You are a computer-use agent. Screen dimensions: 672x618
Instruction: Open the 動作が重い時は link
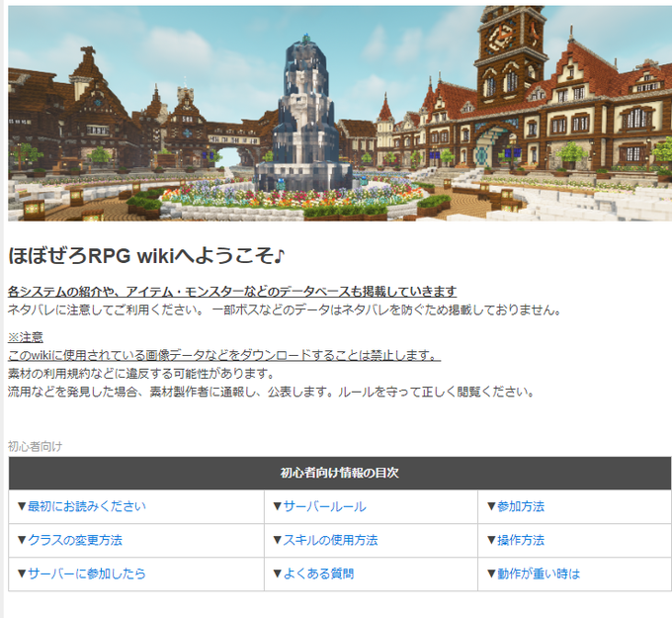539,574
